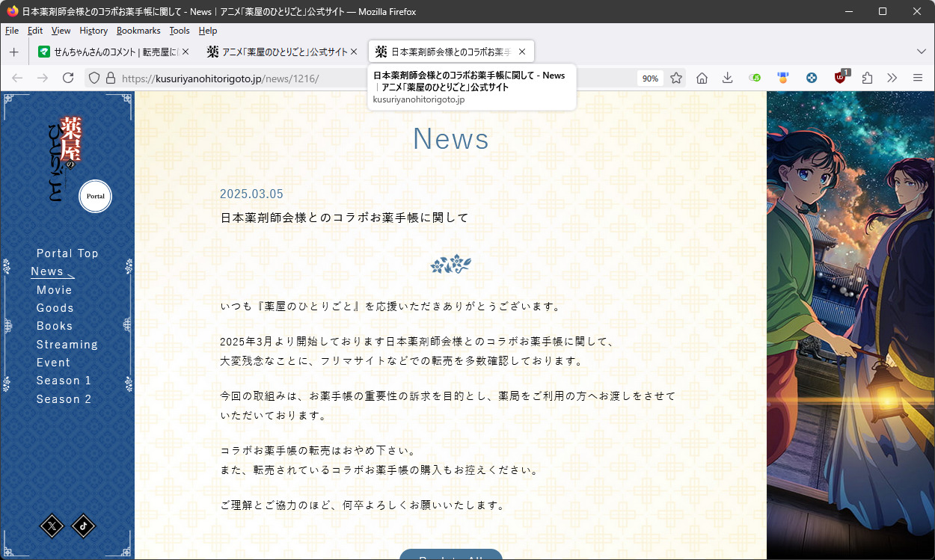Click the round Portal badge

coord(95,197)
